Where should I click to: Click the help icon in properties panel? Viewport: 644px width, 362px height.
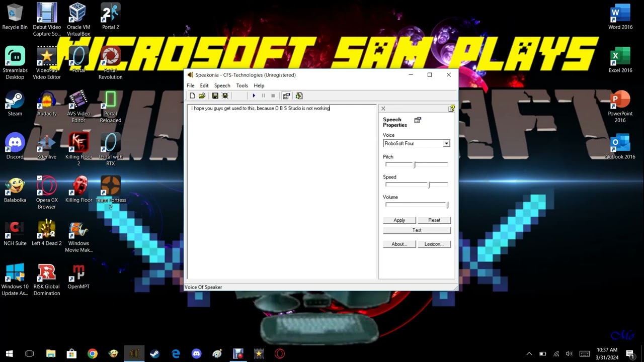pyautogui.click(x=451, y=108)
